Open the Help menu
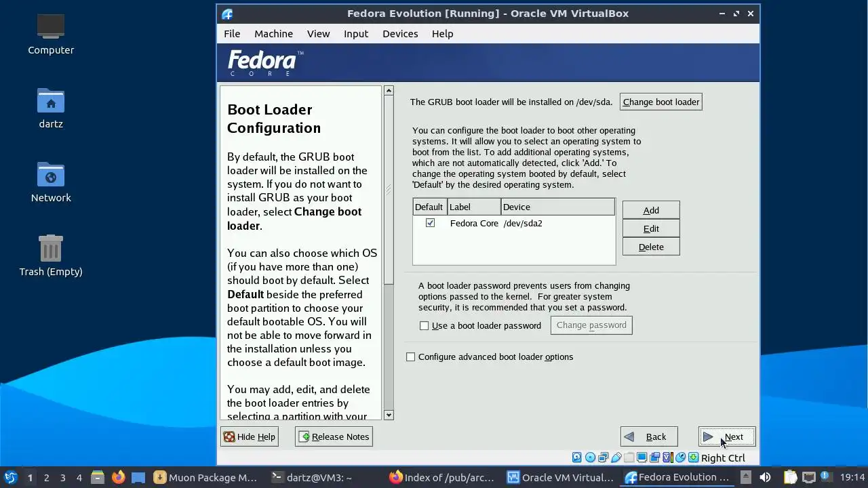868x488 pixels. point(442,34)
